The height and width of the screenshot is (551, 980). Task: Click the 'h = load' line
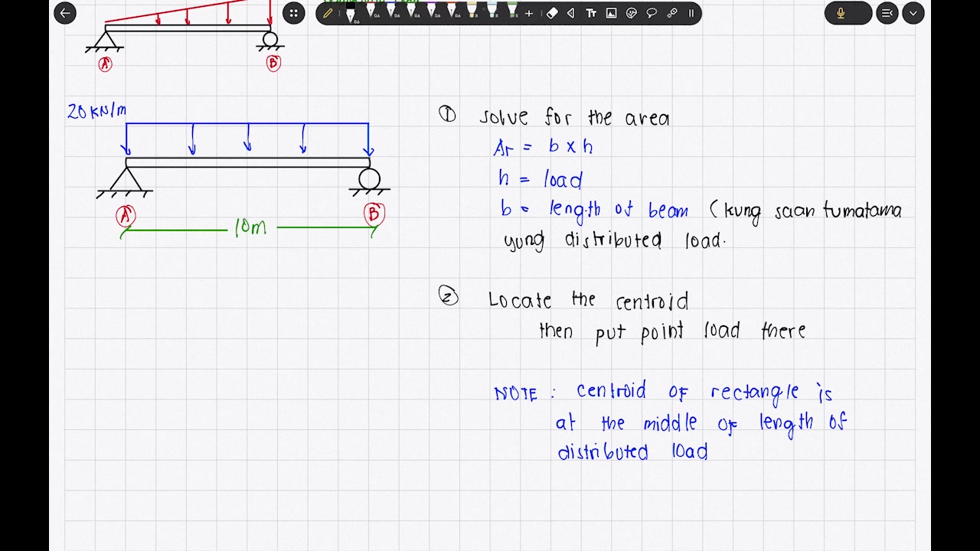point(541,179)
